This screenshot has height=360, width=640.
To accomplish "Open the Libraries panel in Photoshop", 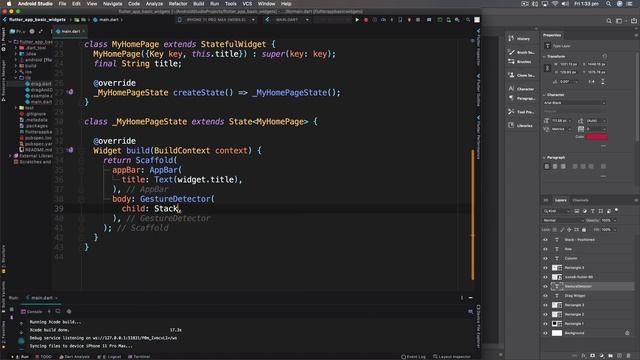I will (520, 125).
